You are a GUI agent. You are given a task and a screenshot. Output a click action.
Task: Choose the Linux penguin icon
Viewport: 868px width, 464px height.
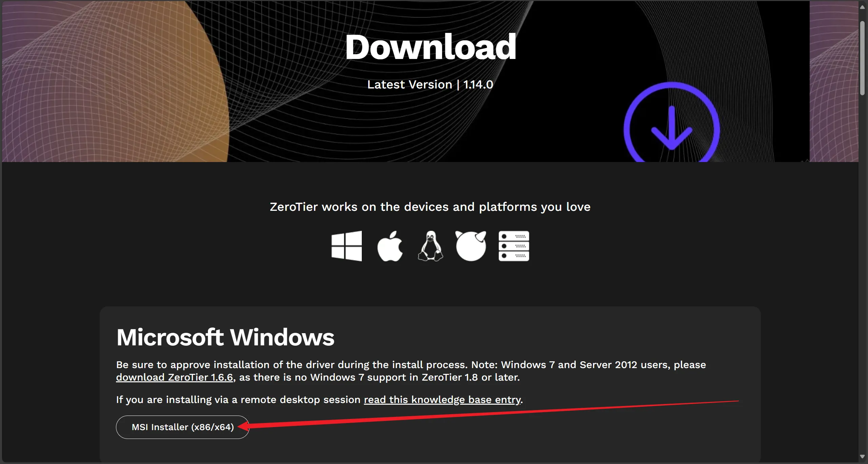(x=430, y=246)
